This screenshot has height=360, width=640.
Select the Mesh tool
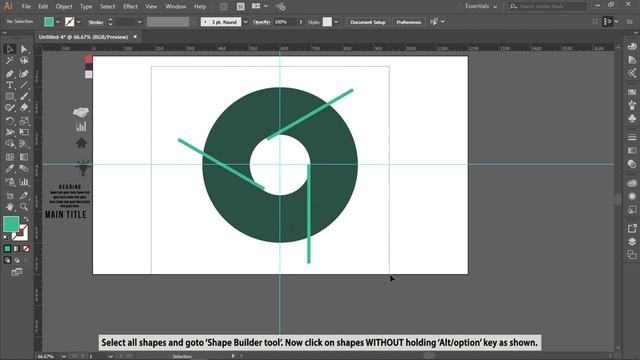tap(10, 157)
